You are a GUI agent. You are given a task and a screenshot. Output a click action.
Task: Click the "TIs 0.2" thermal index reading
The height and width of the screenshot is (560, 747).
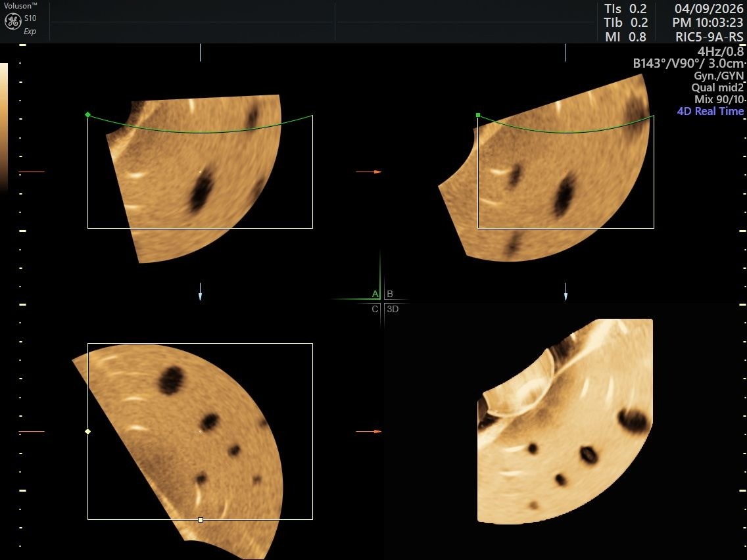625,9
